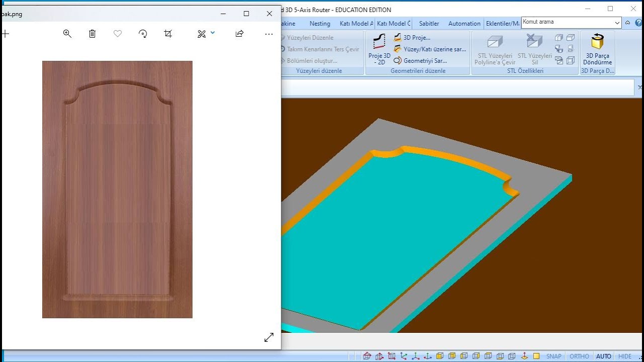644x362 pixels.
Task: Expand the Yüzeyleri düzenle group label
Action: coord(319,71)
